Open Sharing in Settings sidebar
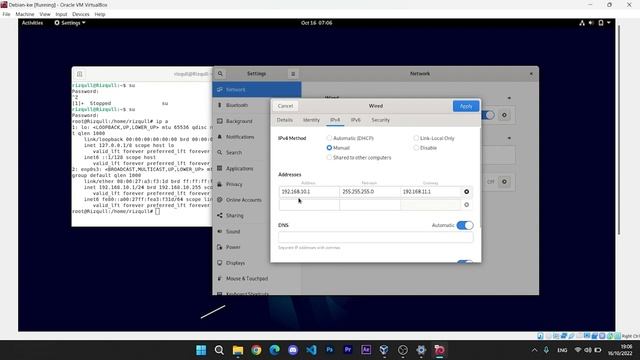Image resolution: width=640 pixels, height=360 pixels. [x=257, y=216]
